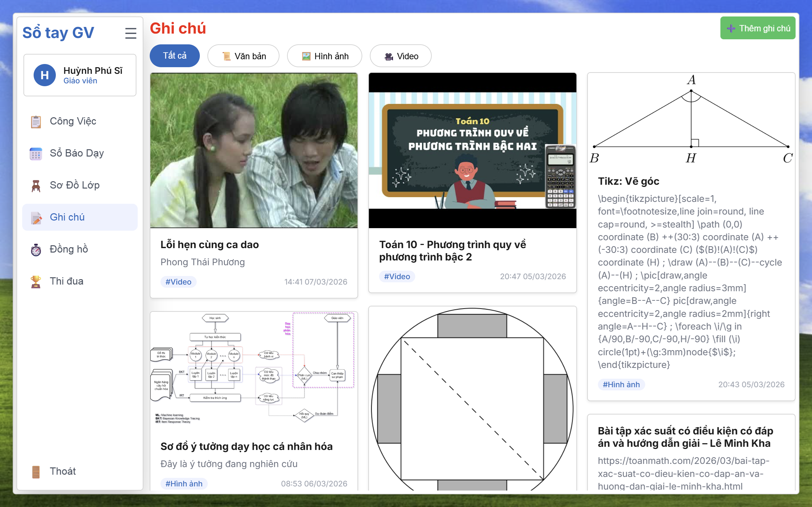Select Sổ Báo Dạy in the sidebar
812x507 pixels.
76,153
